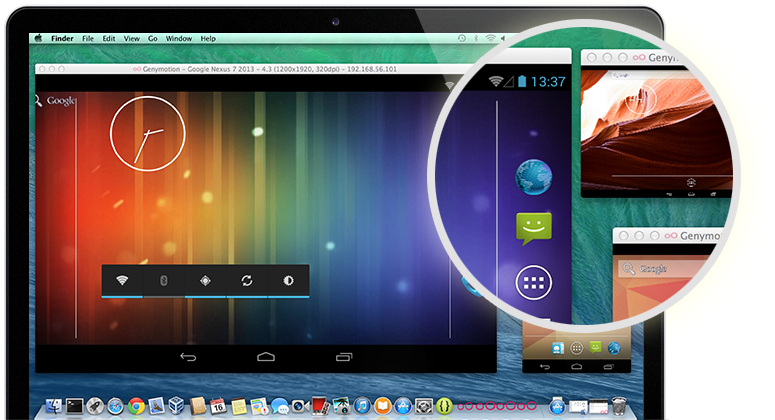Tap the Android Home navigation button
The image size is (775, 420).
pos(265,356)
